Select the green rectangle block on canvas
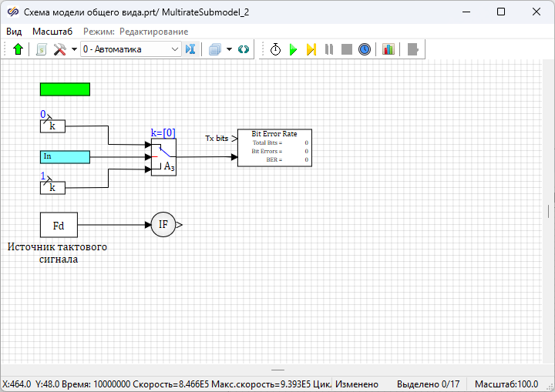 coord(65,89)
